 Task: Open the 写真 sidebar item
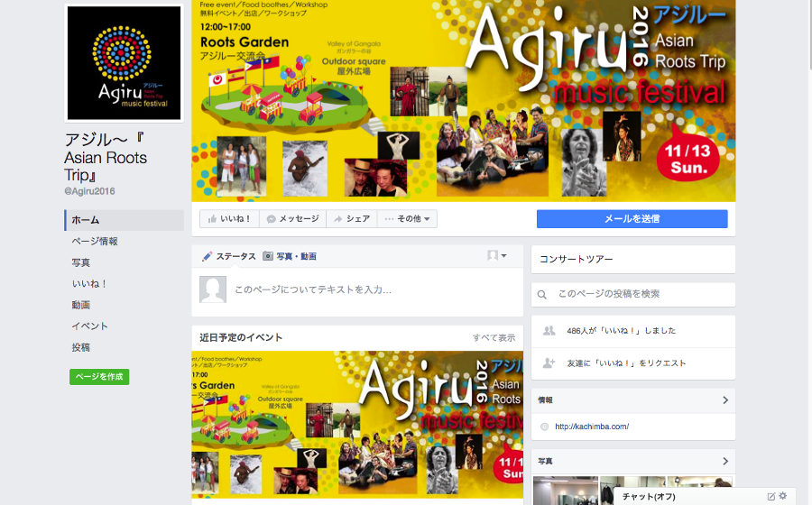(81, 262)
